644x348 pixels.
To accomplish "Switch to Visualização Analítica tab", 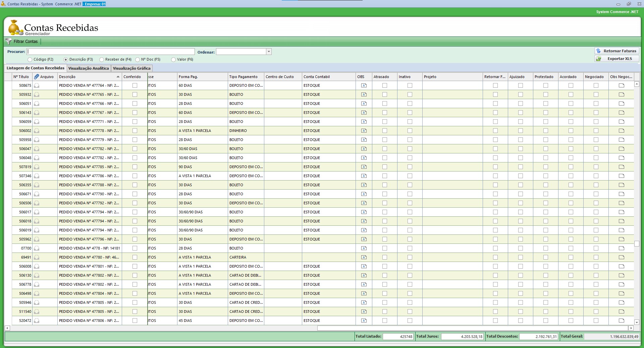I will (x=89, y=68).
